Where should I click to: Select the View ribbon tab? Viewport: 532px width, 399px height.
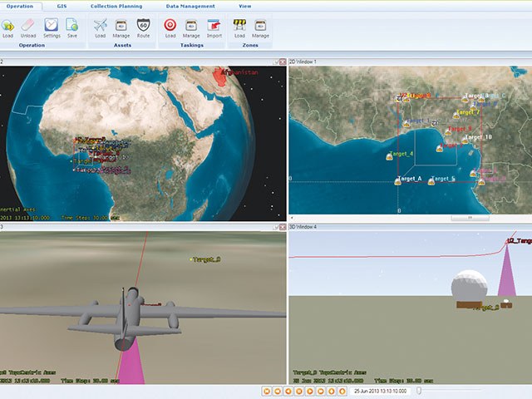coord(245,6)
